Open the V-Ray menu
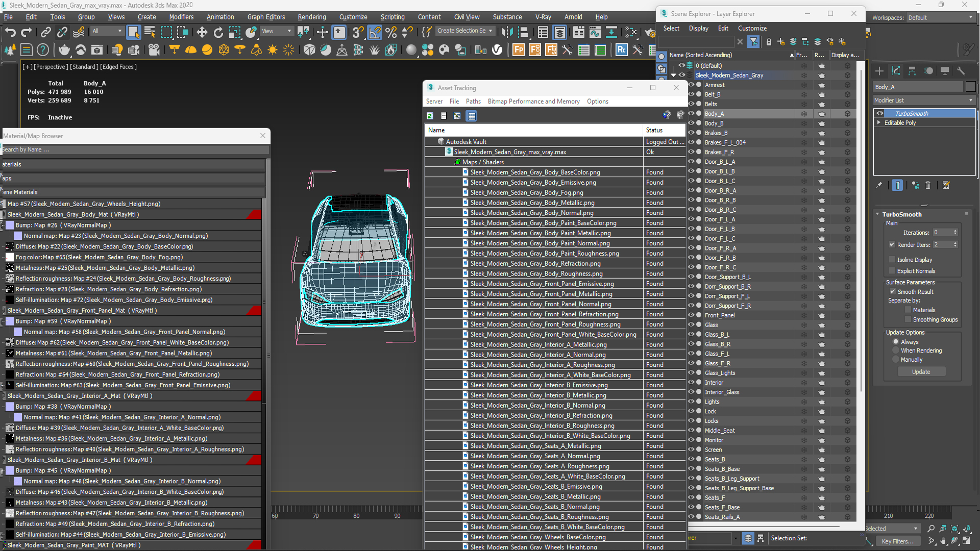The height and width of the screenshot is (551, 980). tap(543, 17)
